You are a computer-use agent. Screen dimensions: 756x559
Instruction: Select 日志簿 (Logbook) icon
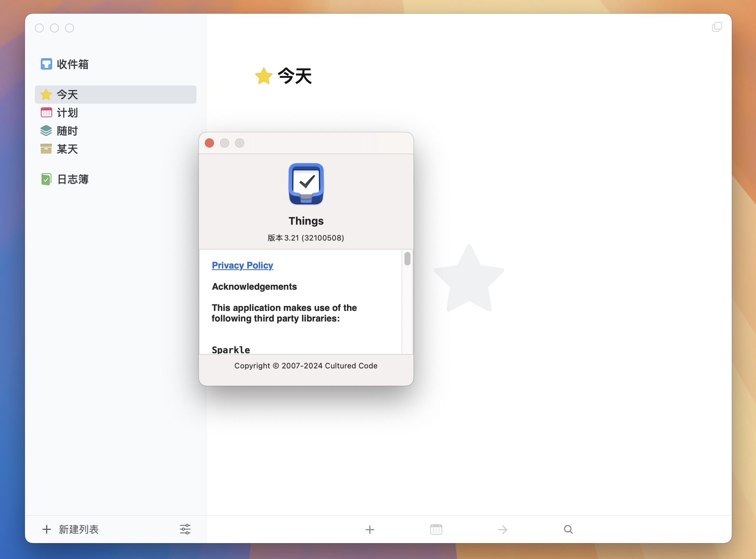[x=46, y=179]
